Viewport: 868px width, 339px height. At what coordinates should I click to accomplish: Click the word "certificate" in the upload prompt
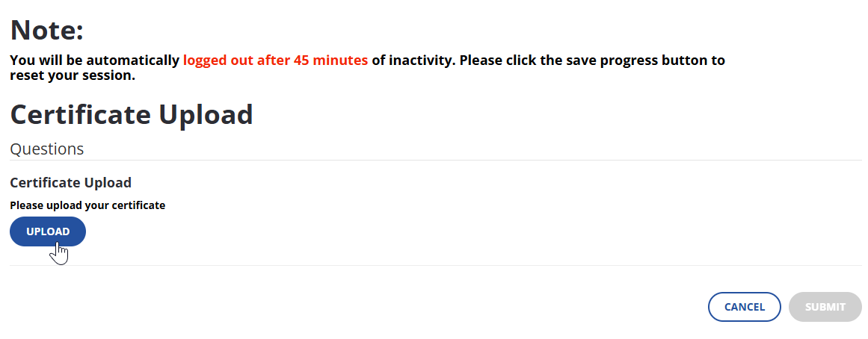[138, 205]
